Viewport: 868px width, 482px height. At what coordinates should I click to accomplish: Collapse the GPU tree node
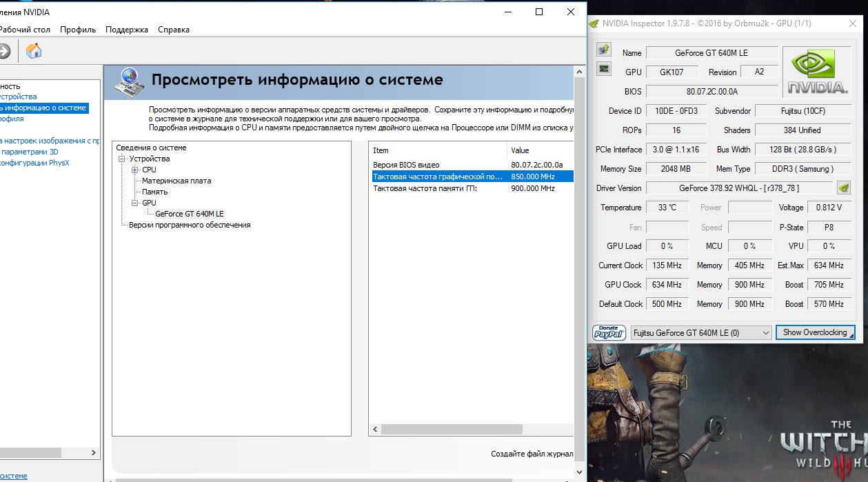[135, 203]
